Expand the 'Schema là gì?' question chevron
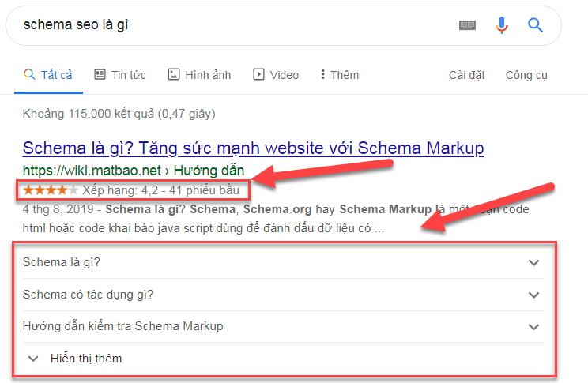Screen dimensions: 588x383 (x=533, y=262)
